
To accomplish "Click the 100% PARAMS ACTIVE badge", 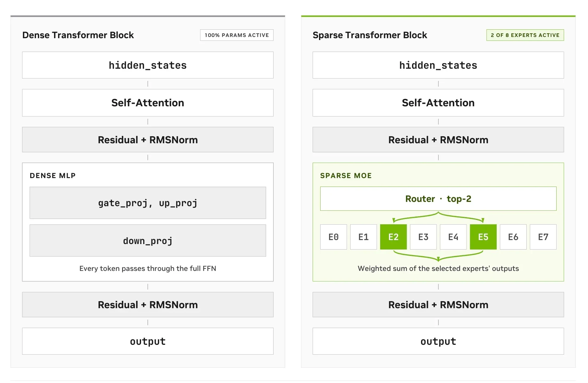I will [x=237, y=35].
